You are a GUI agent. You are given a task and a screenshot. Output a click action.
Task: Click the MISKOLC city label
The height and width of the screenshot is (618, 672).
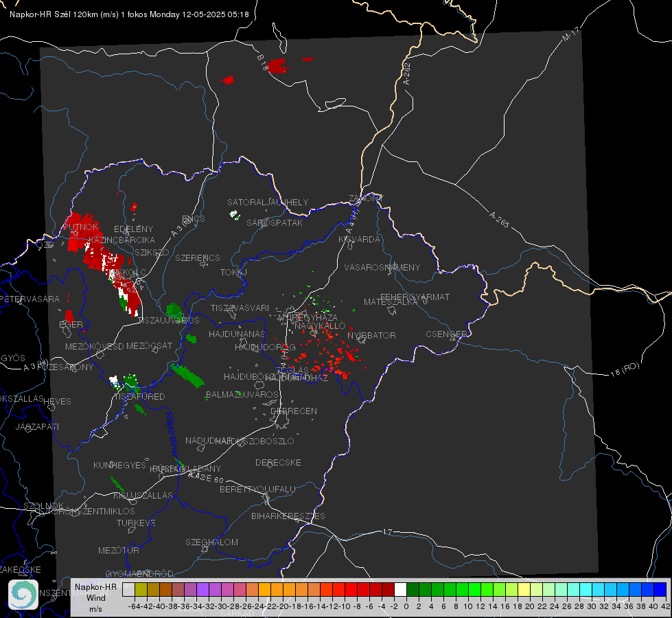coord(128,273)
